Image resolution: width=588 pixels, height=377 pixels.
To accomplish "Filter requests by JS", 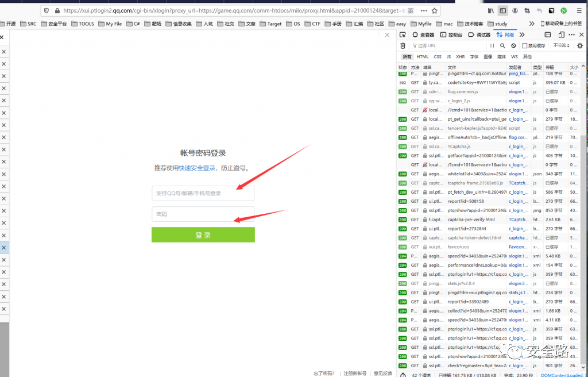I will click(448, 57).
